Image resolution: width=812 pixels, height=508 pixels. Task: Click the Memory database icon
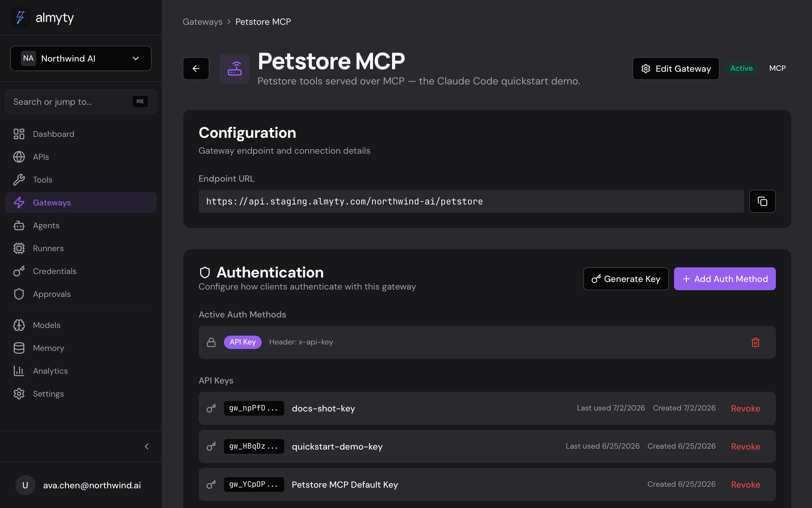click(19, 348)
